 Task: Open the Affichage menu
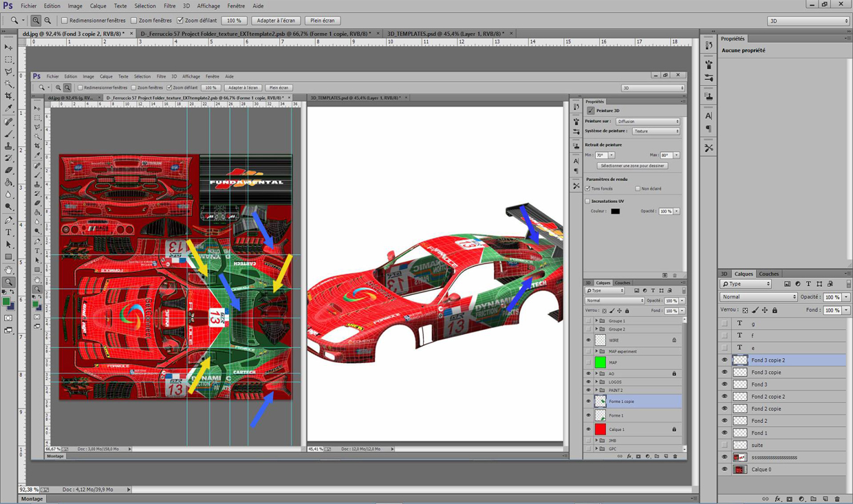pos(208,6)
